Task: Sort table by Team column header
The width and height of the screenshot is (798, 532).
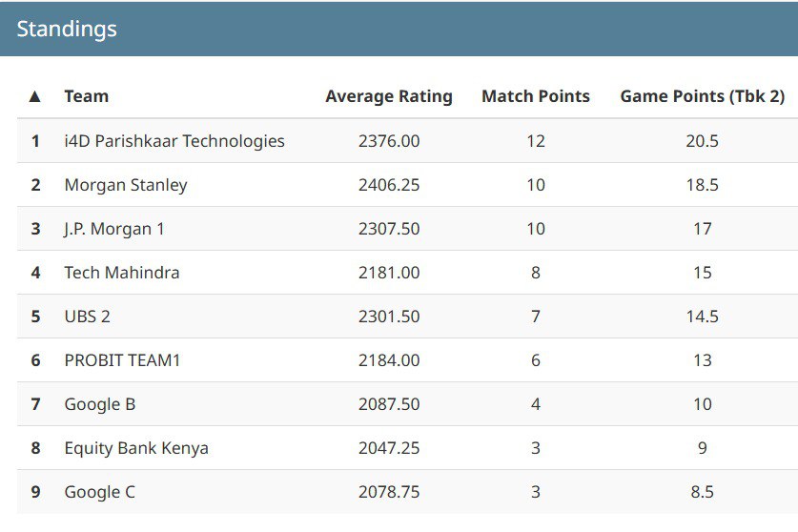Action: point(86,96)
